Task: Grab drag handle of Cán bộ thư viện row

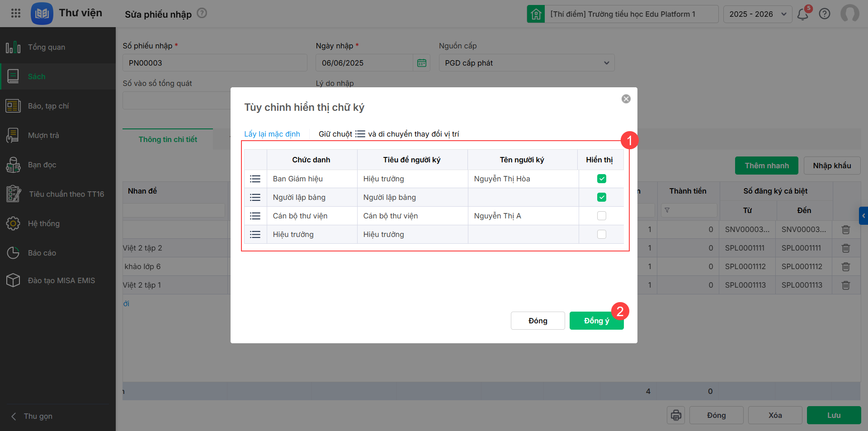Action: point(255,216)
